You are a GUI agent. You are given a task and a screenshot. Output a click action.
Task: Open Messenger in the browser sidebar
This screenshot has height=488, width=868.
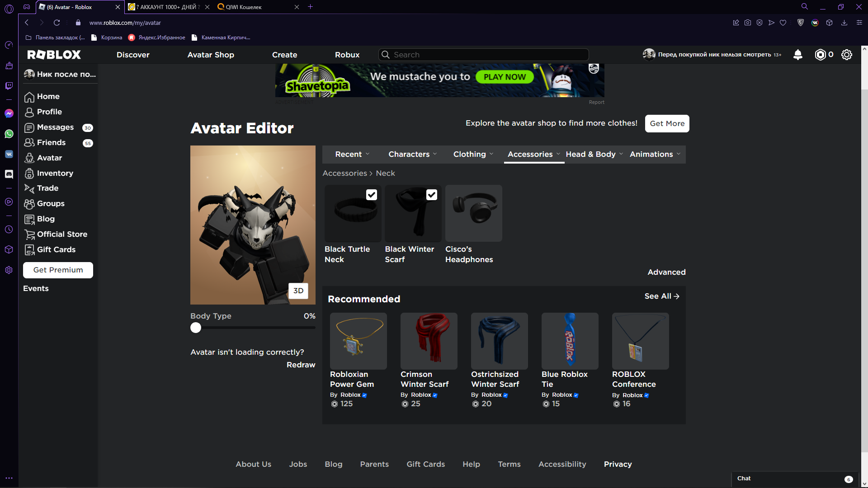[x=9, y=113]
